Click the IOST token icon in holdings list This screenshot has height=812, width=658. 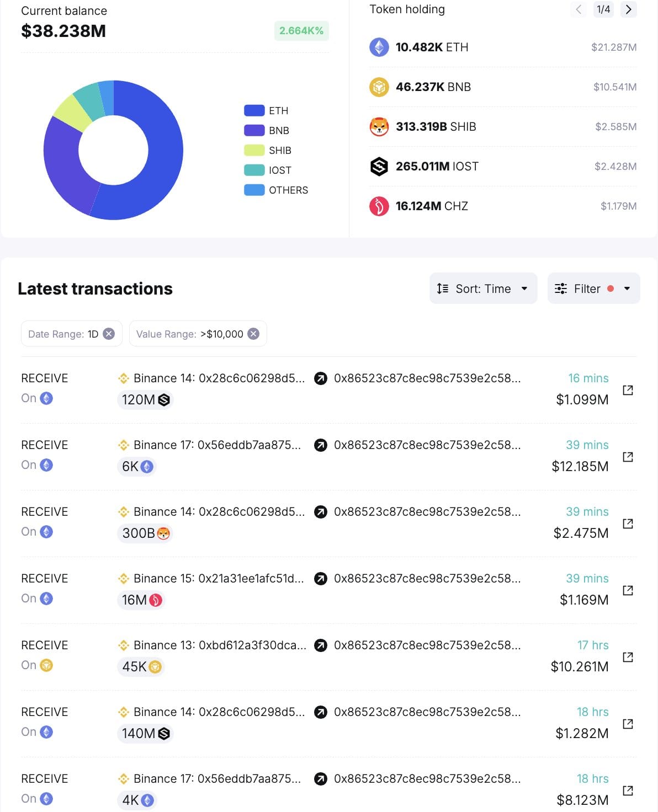click(x=379, y=167)
